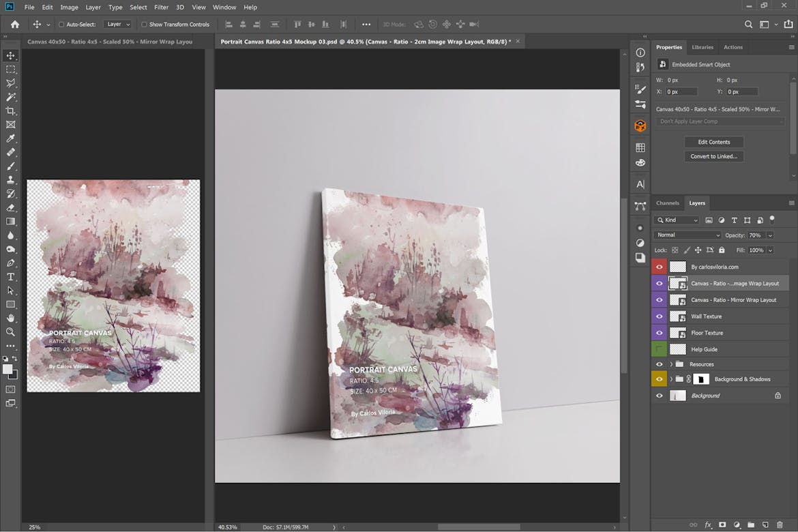Click the Edit Contents button
798x532 pixels.
click(x=713, y=142)
